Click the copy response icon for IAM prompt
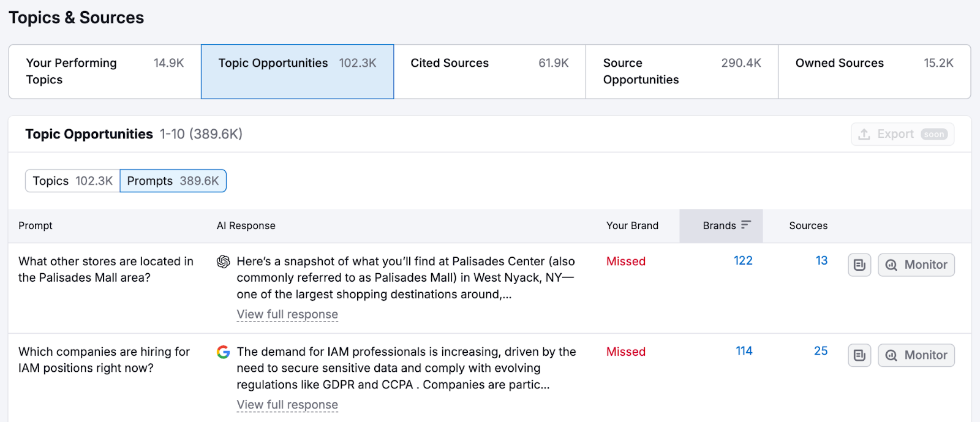 pyautogui.click(x=859, y=355)
